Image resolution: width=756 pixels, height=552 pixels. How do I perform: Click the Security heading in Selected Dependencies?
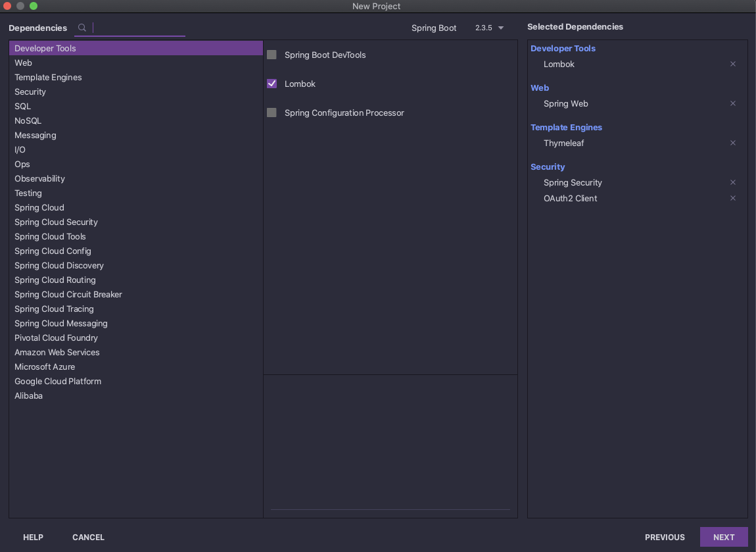click(547, 167)
